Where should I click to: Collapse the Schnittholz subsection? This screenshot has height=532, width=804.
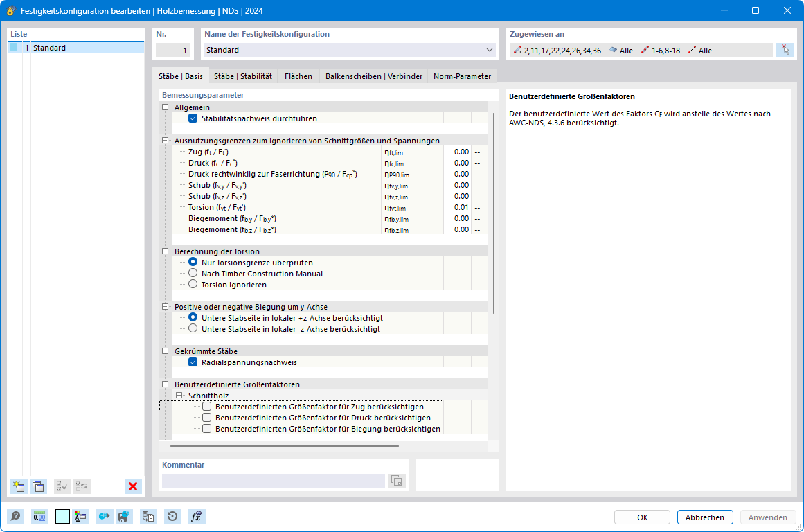tap(179, 396)
